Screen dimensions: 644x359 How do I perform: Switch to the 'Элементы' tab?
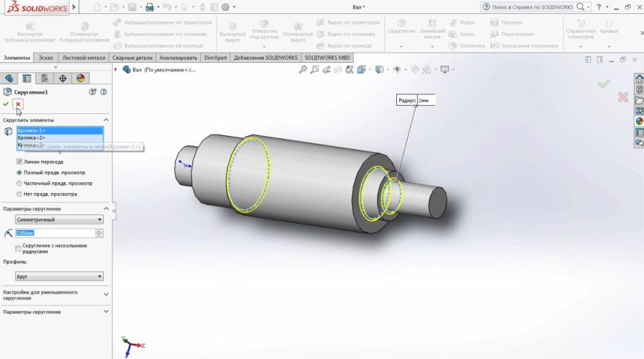pyautogui.click(x=16, y=58)
